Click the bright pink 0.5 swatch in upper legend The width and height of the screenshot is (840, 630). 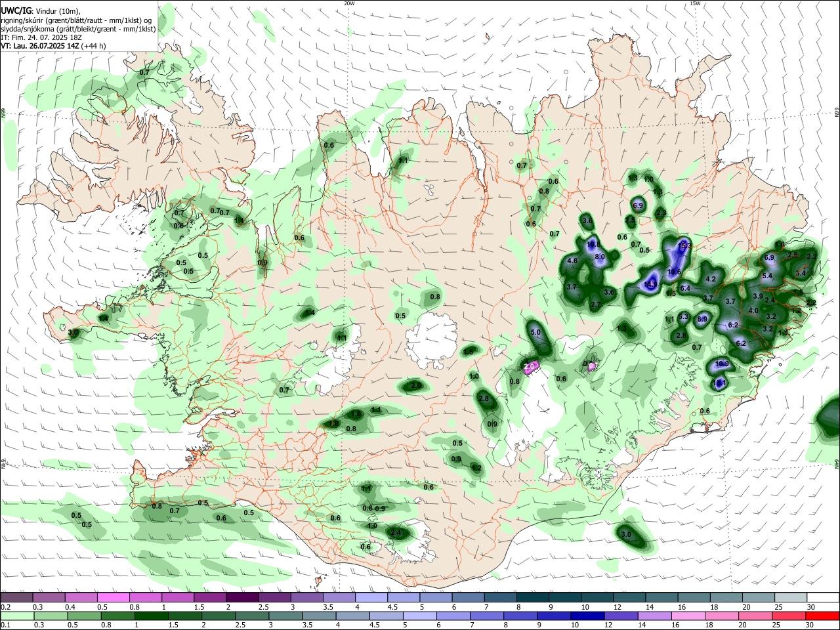(x=113, y=597)
